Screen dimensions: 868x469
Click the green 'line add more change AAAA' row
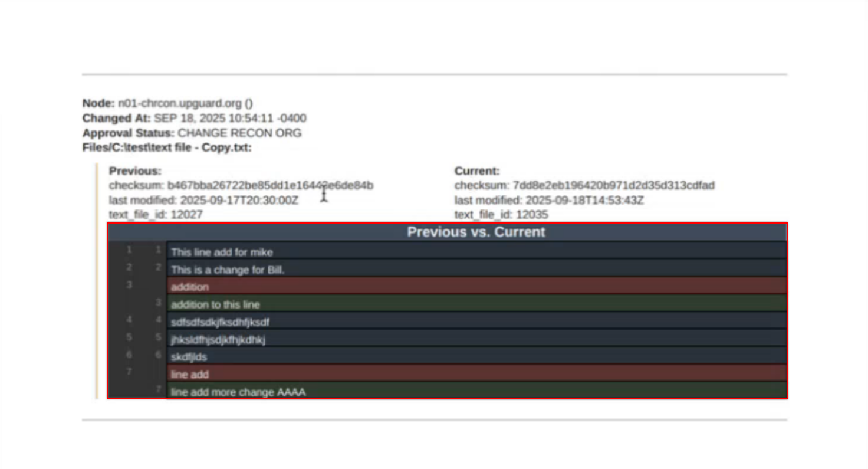click(x=238, y=392)
